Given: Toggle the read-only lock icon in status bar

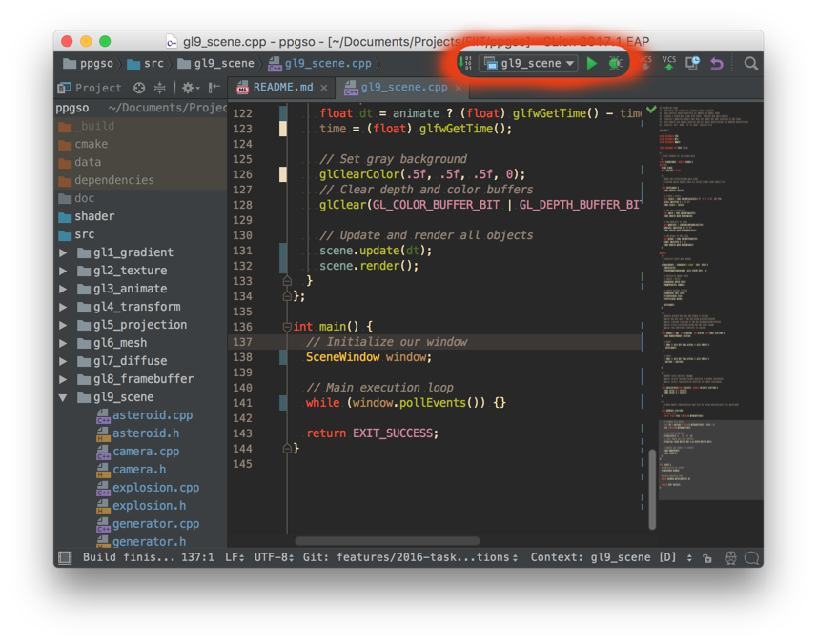Looking at the screenshot, I should [x=707, y=558].
